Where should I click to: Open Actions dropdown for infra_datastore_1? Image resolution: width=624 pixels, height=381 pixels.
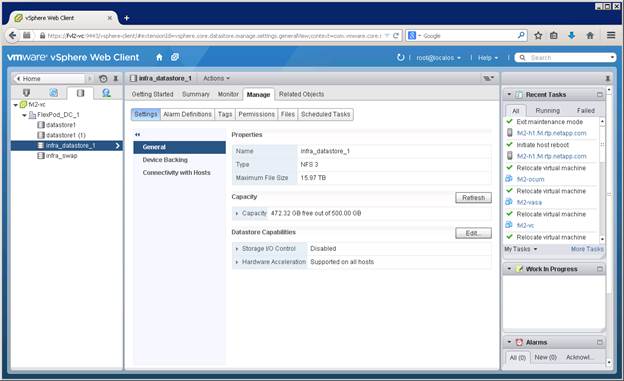click(216, 78)
